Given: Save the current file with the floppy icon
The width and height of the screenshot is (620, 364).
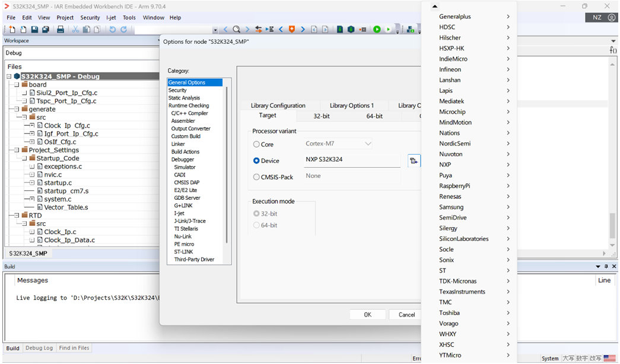Looking at the screenshot, I should click(x=34, y=29).
